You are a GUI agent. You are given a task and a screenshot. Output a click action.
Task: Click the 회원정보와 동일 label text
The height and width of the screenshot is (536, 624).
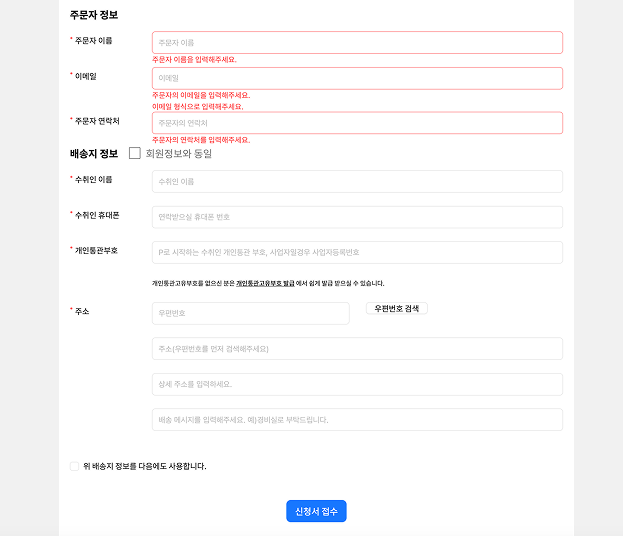tap(179, 153)
